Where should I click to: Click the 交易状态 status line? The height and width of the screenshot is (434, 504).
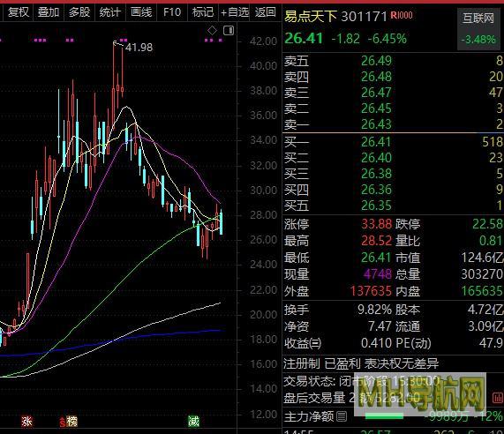pos(361,382)
